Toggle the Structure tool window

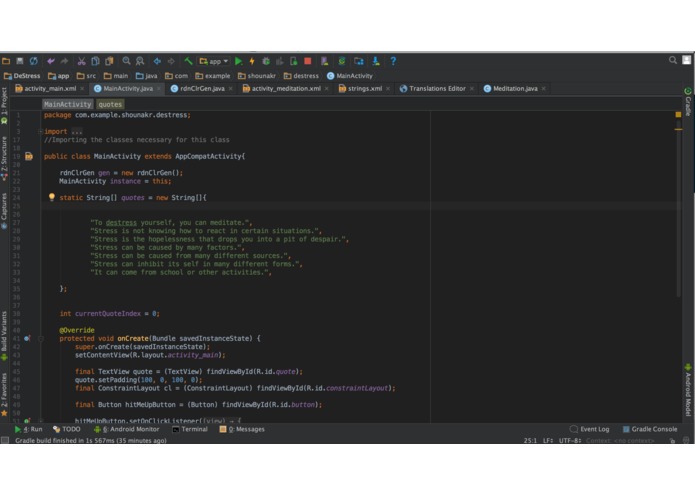[x=4, y=158]
